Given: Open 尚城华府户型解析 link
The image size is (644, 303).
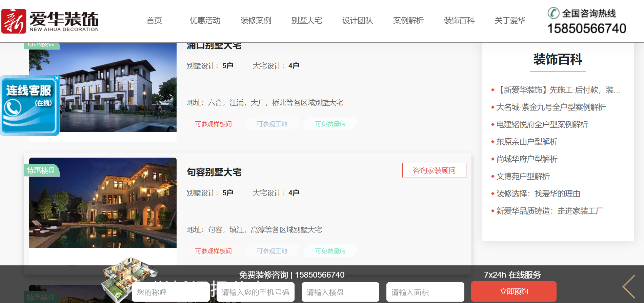Looking at the screenshot, I should [527, 159].
